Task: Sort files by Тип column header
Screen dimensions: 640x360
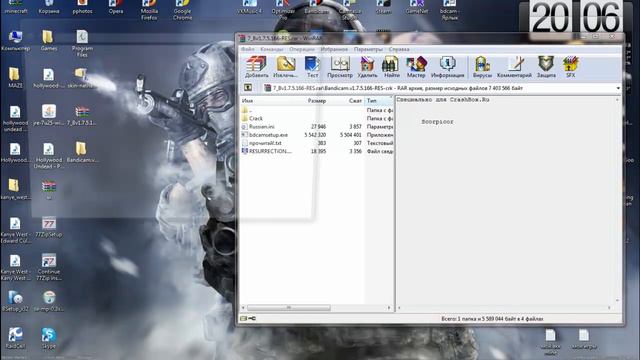Action: 379,100
